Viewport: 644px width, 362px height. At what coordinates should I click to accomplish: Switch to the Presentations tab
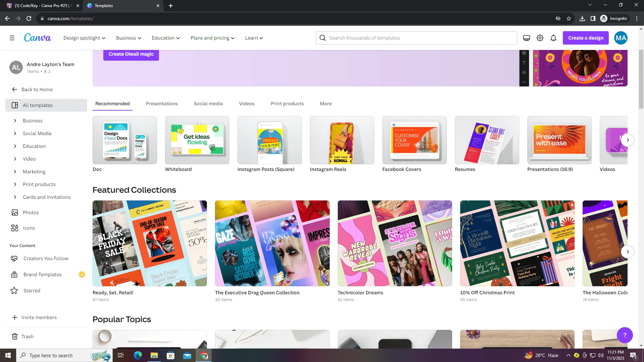coord(162,104)
